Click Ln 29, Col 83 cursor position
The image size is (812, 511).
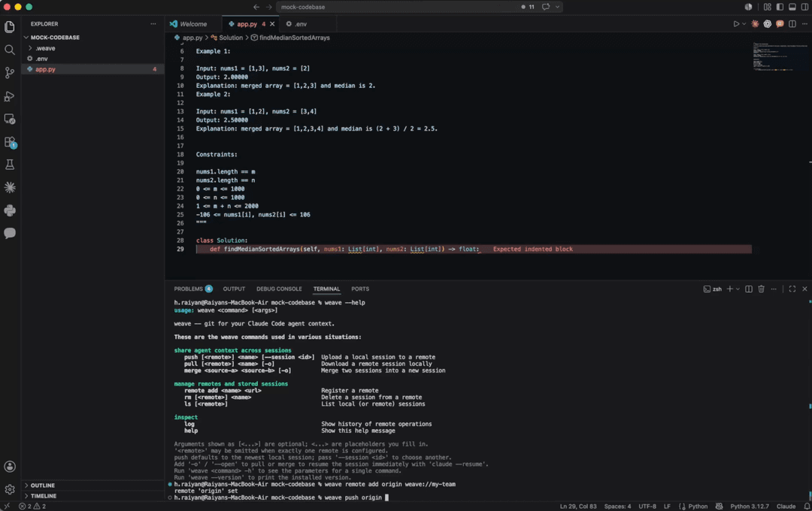pyautogui.click(x=578, y=506)
